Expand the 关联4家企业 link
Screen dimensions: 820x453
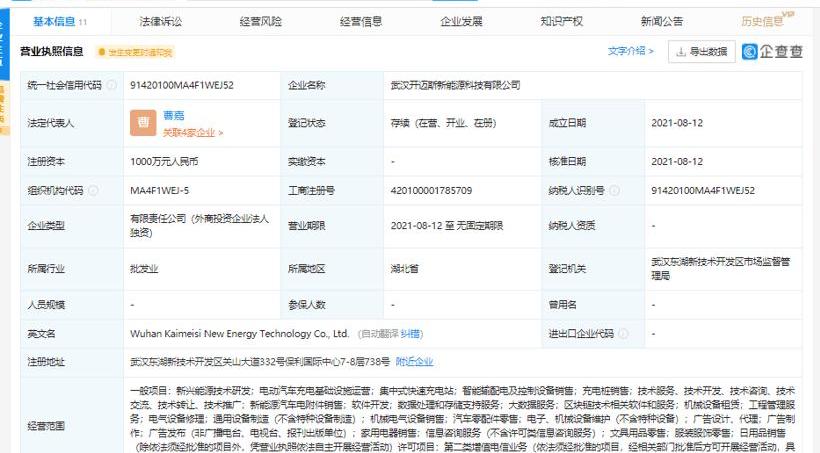point(193,133)
